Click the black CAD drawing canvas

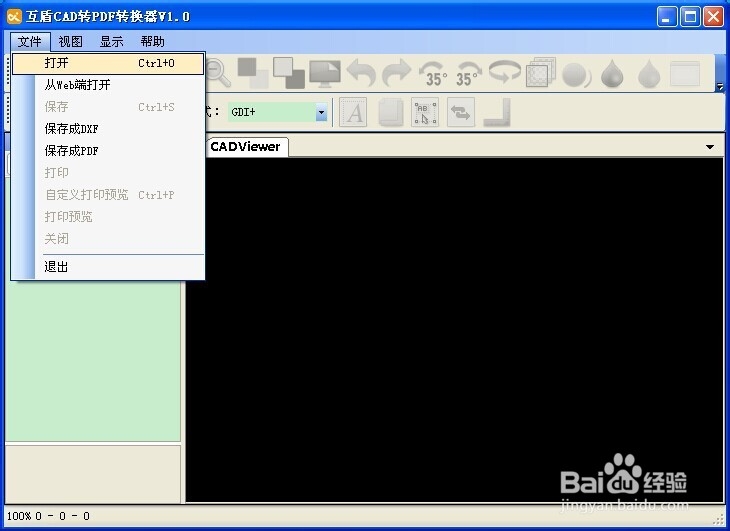coord(454,329)
